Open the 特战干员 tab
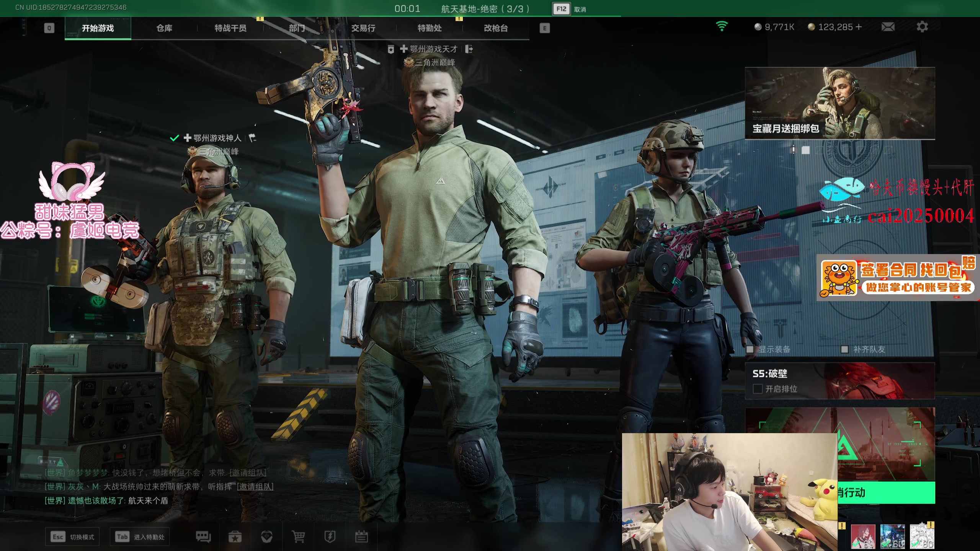This screenshot has height=551, width=980. [x=230, y=28]
